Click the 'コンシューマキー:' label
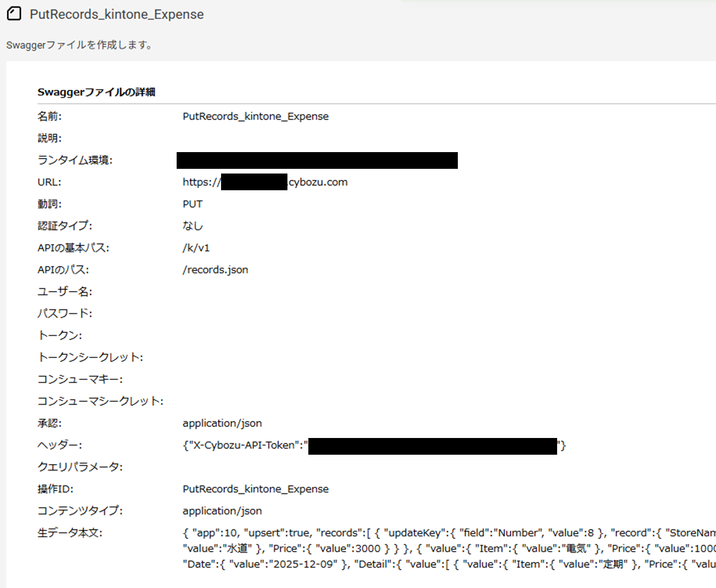This screenshot has width=716, height=588. (80, 379)
